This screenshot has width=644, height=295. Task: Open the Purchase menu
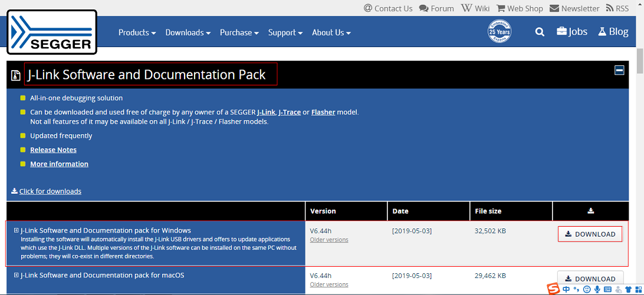coord(239,32)
